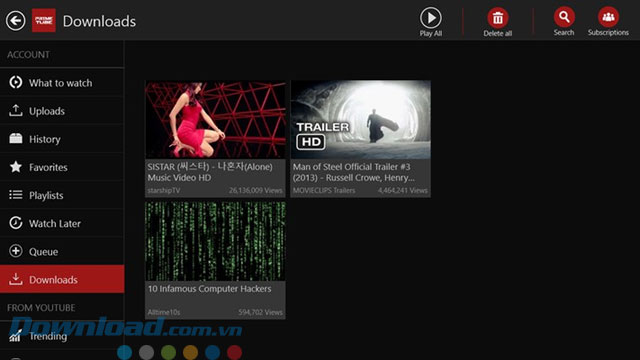This screenshot has width=640, height=360.
Task: Click the Playlists list icon
Action: 16,195
